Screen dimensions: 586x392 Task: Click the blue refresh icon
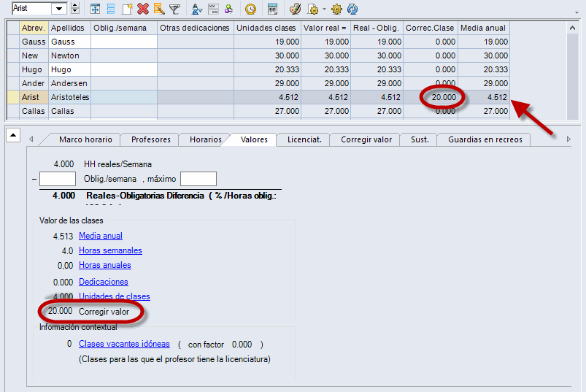[352, 9]
